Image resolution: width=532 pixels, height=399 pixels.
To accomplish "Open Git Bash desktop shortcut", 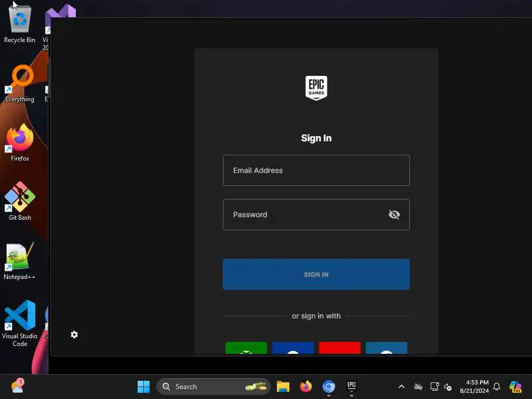I will (20, 202).
